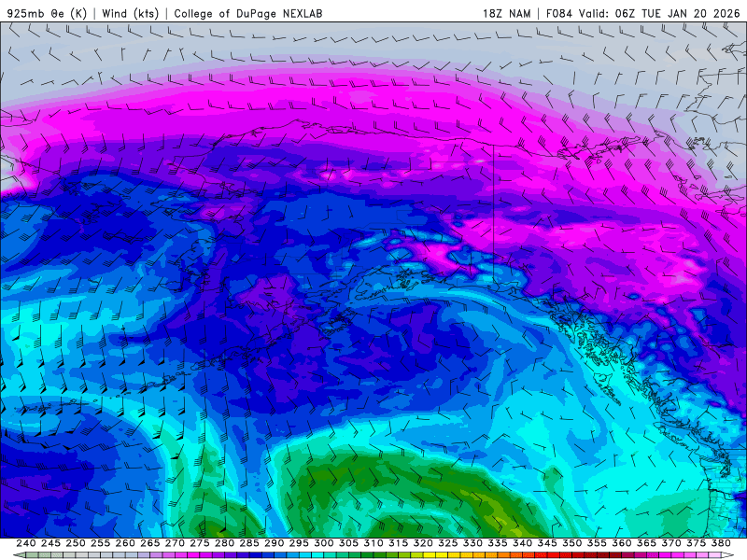Viewport: 747px width, 560px height.
Task: Click the 305 legend label
Action: pyautogui.click(x=348, y=543)
